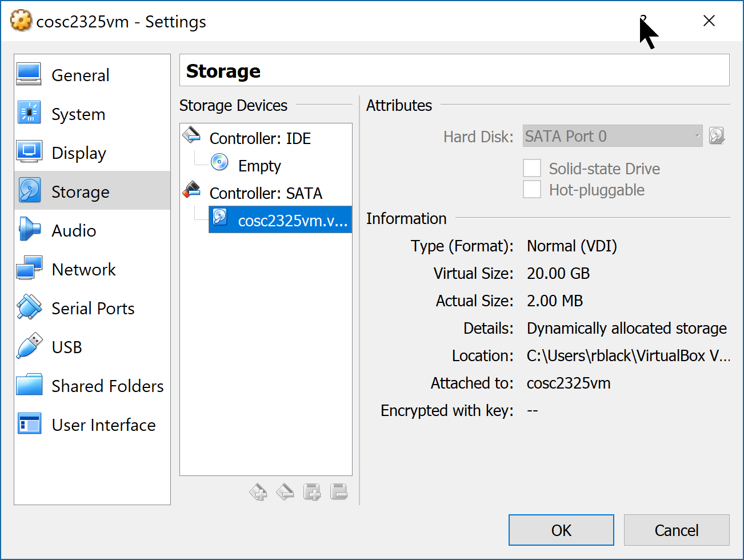The image size is (744, 560).
Task: Click the C:\Users\rblack location path
Action: point(629,355)
